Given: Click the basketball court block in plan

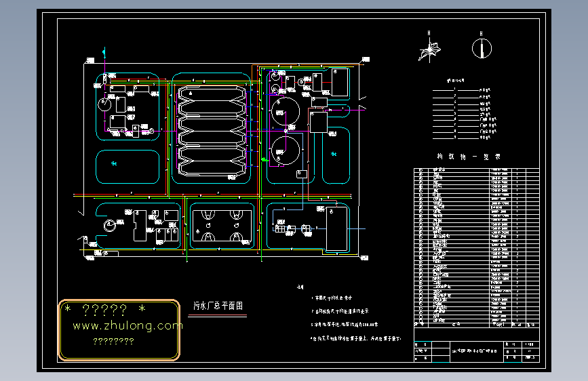Looking at the screenshot, I should click(222, 226).
